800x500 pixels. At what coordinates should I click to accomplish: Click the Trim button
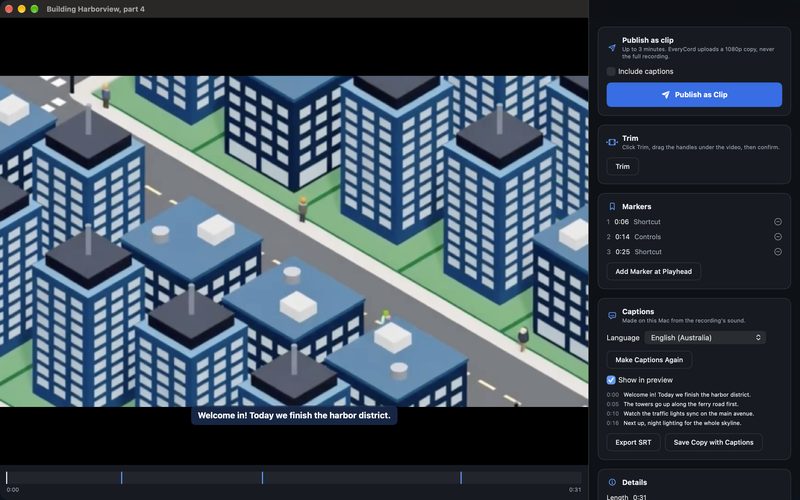[622, 166]
